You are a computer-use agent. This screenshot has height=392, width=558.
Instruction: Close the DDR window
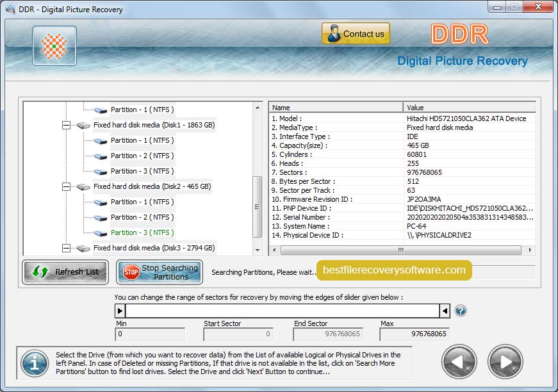[539, 7]
